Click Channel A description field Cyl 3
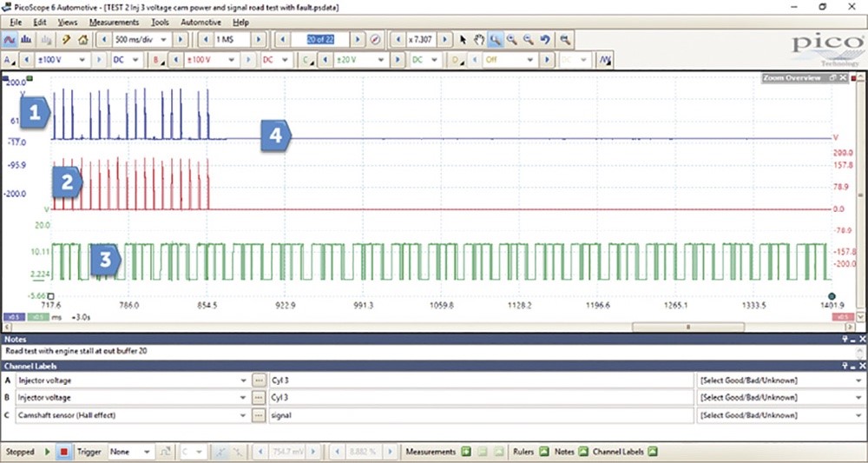 481,380
